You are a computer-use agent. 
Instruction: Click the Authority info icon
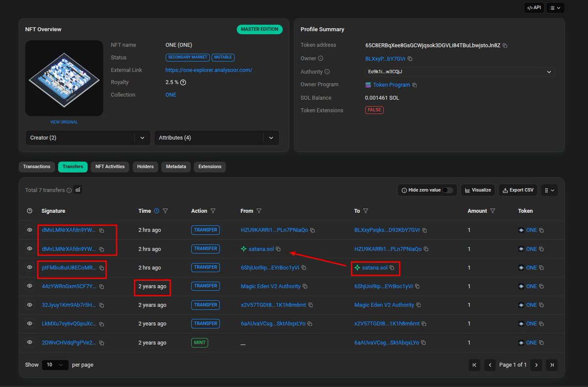pyautogui.click(x=327, y=72)
